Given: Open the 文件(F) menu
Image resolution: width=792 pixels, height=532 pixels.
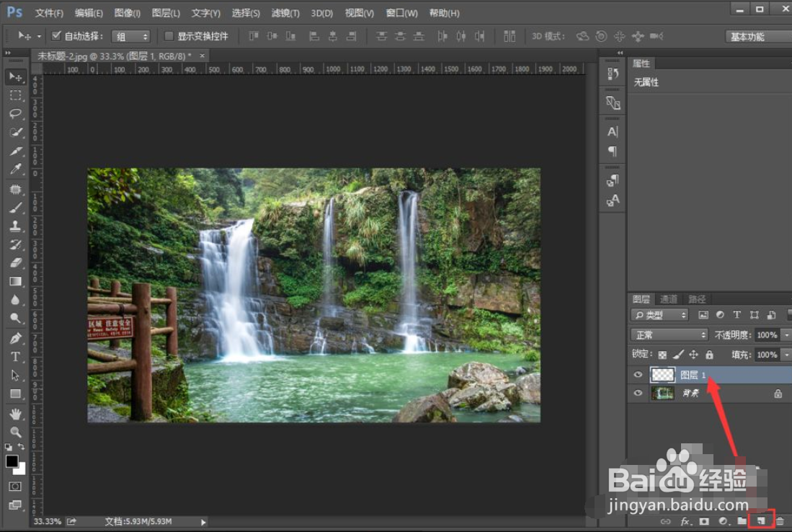Looking at the screenshot, I should (x=49, y=13).
